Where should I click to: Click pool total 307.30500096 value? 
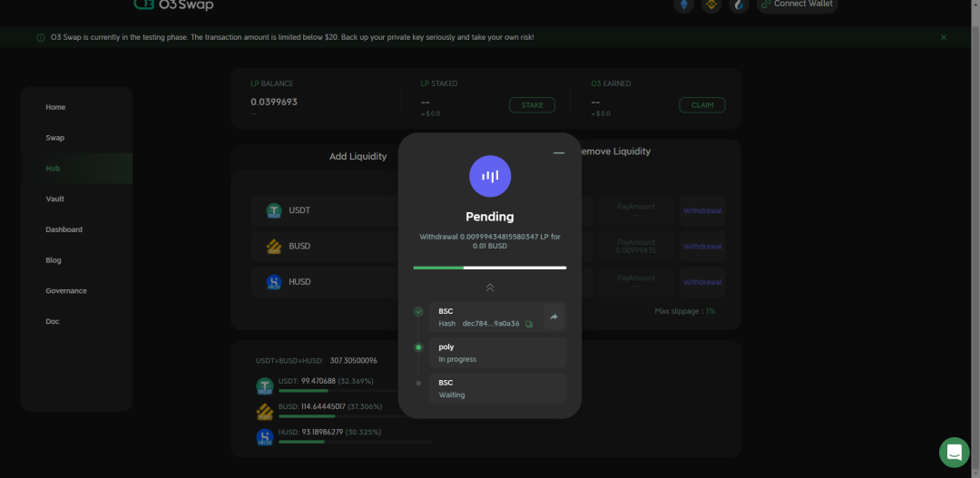coord(354,361)
